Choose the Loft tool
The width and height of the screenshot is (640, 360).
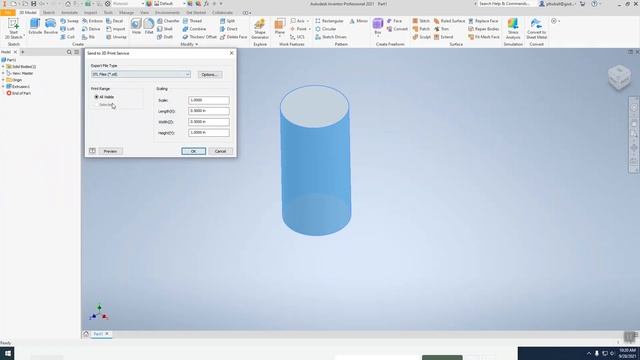click(x=68, y=29)
